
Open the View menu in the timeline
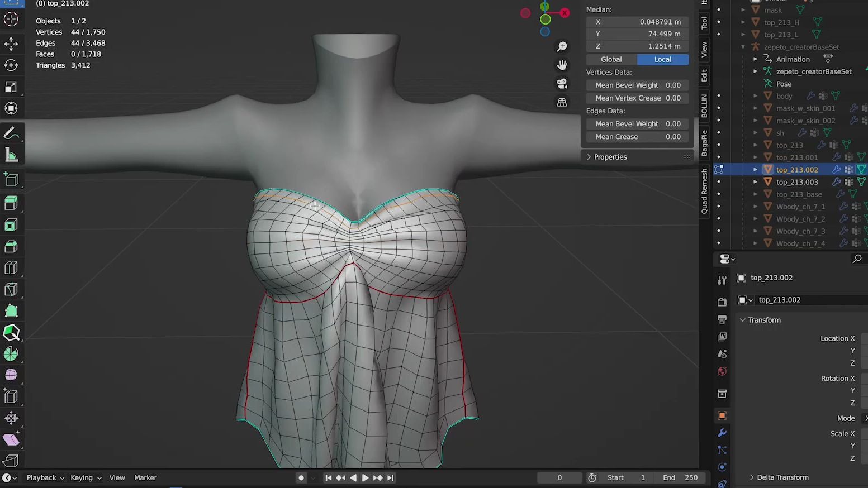[117, 477]
